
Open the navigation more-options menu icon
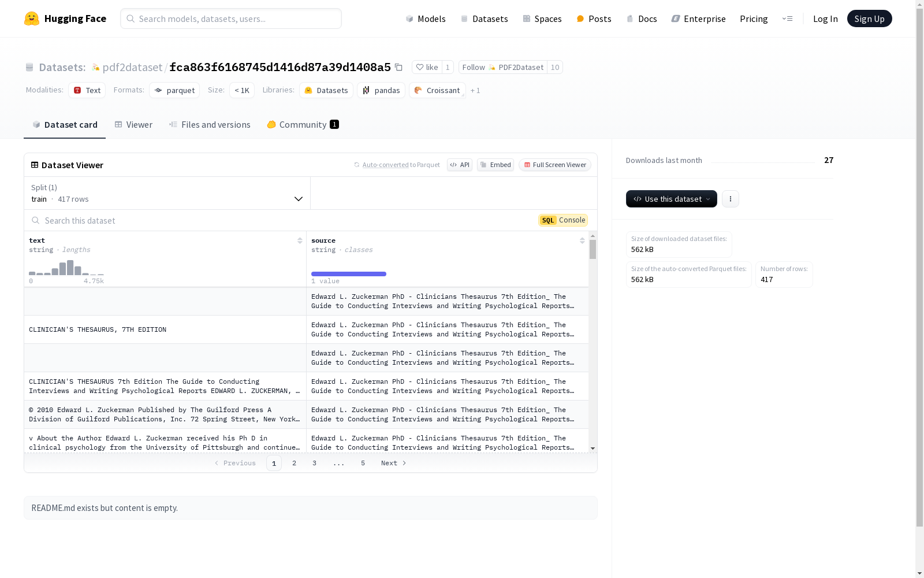click(x=787, y=18)
